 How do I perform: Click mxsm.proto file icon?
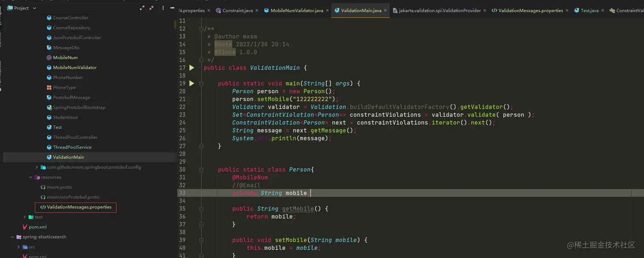[43, 187]
